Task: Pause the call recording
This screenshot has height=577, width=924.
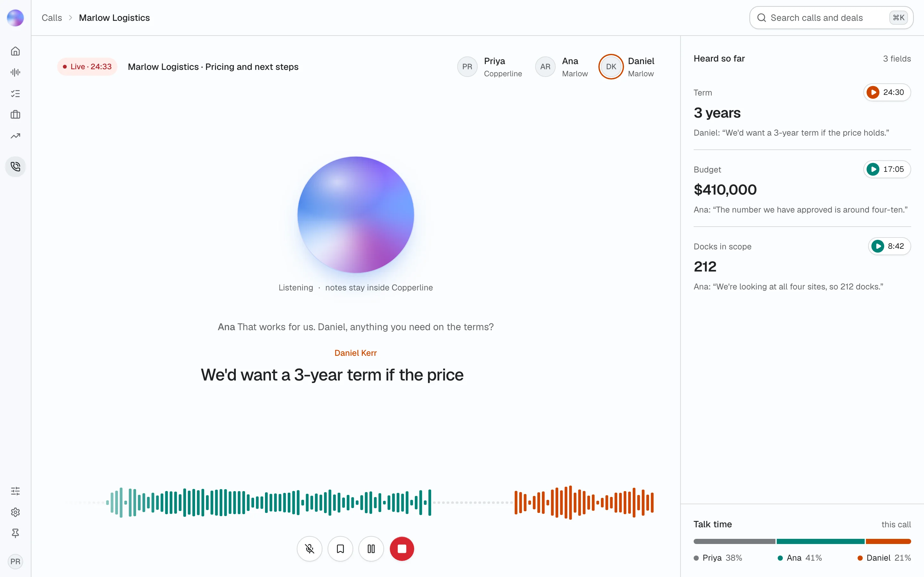Action: pyautogui.click(x=371, y=549)
